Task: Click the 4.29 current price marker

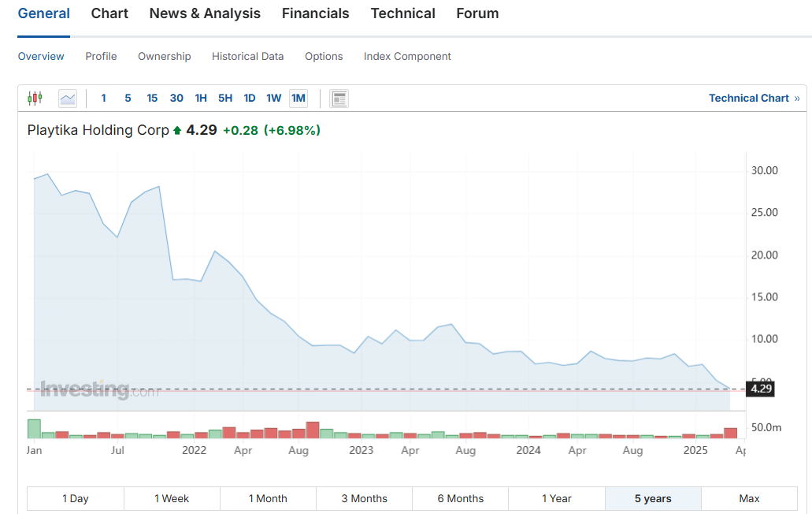Action: (x=760, y=389)
